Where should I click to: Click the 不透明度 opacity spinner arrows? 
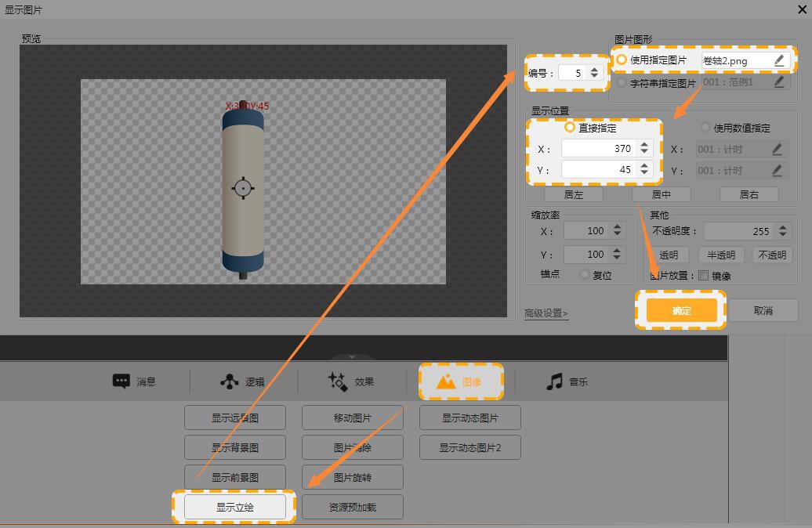point(782,231)
